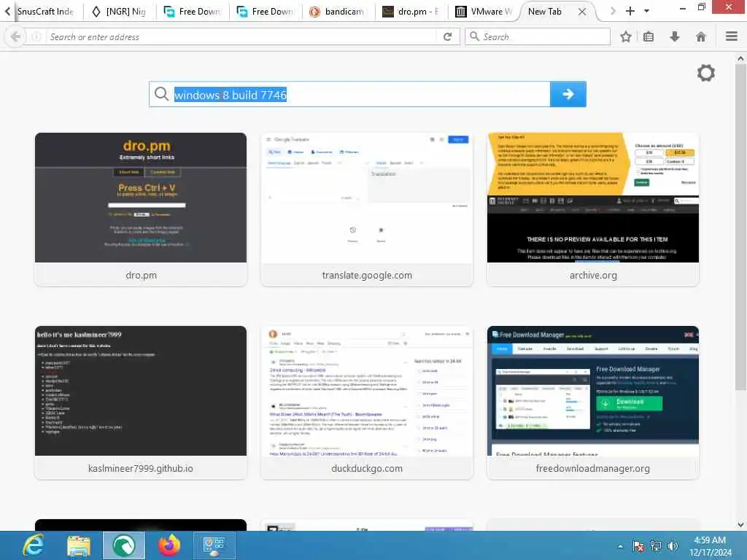Viewport: 747px width, 560px height.
Task: Switch to the first Free Download tab
Action: pyautogui.click(x=193, y=12)
